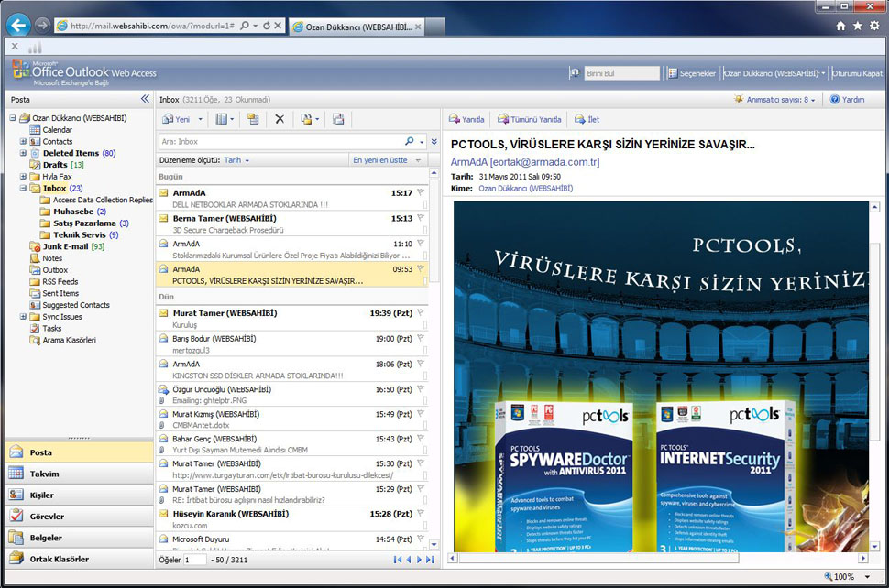This screenshot has height=588, width=889.
Task: Open the Teknik Servis subfolder
Action: tap(80, 234)
